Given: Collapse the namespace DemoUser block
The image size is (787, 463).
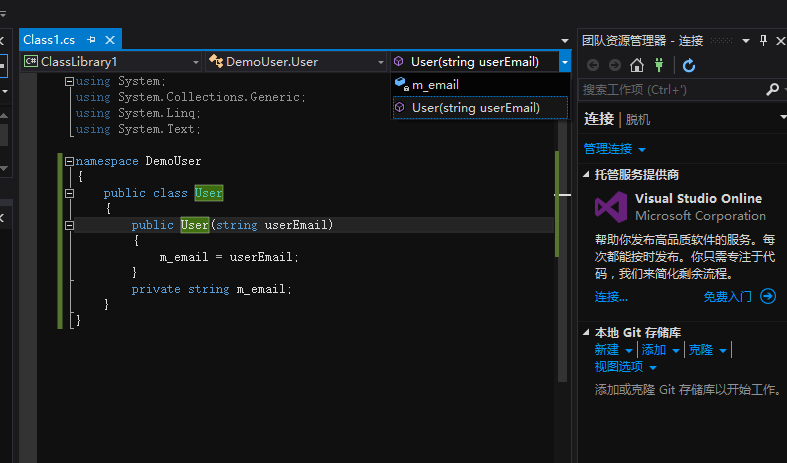Looking at the screenshot, I should pos(69,161).
